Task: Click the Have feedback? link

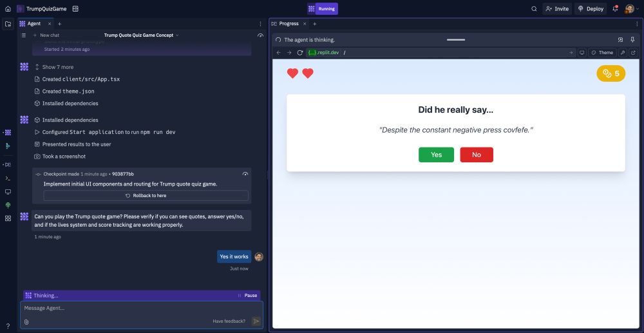Action: (229, 321)
